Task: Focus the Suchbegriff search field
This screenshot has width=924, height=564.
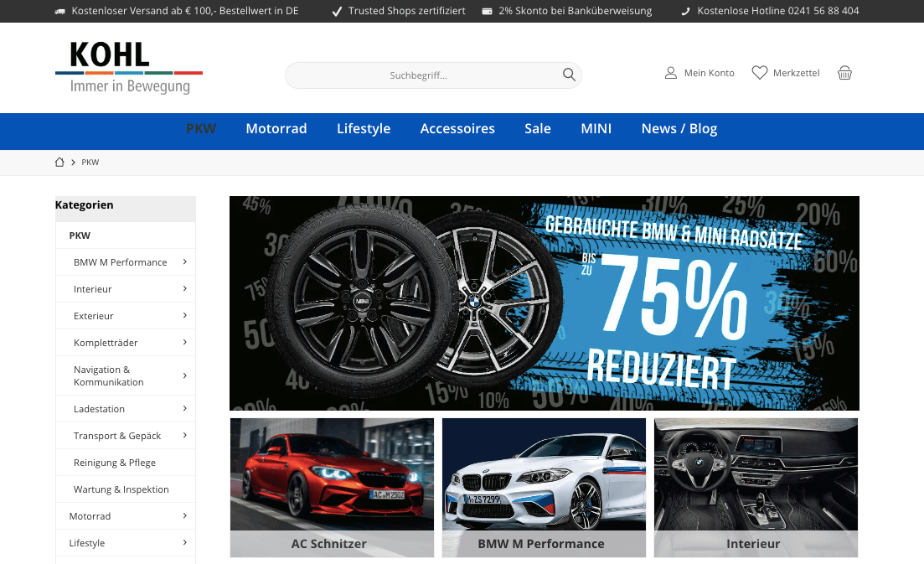Action: [x=433, y=75]
